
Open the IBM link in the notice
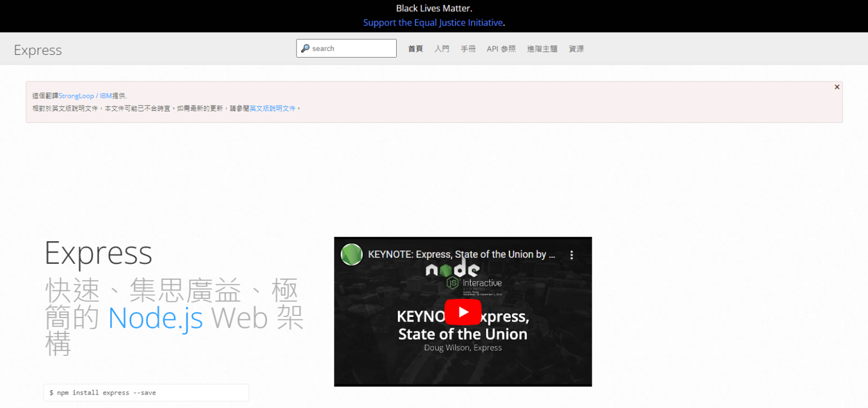[105, 96]
